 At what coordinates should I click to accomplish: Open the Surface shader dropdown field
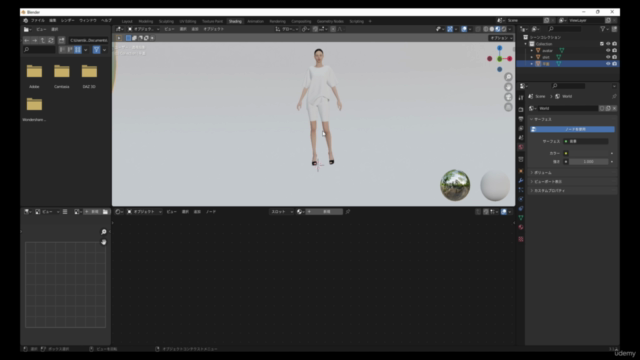(586, 141)
